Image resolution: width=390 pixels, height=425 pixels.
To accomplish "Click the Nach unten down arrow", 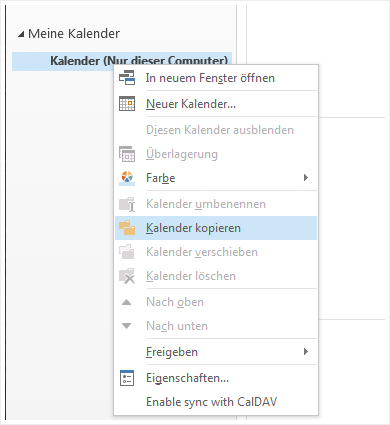I will pyautogui.click(x=127, y=326).
